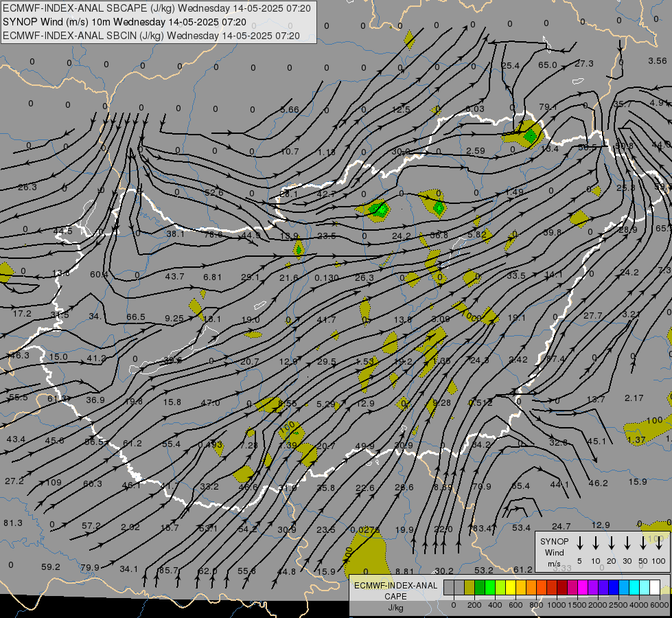Click the 79.1 grid value
672x618 pixels.
(x=548, y=106)
